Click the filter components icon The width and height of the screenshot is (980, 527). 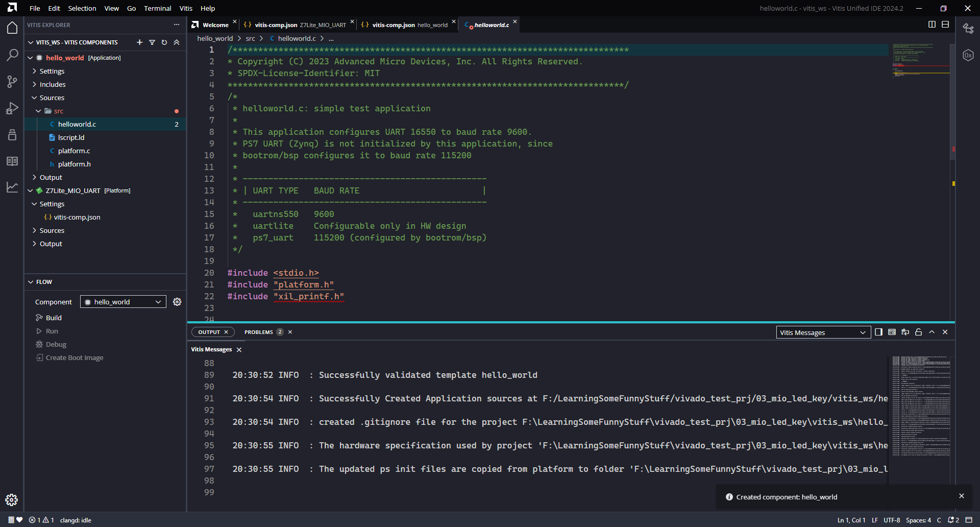pyautogui.click(x=152, y=42)
